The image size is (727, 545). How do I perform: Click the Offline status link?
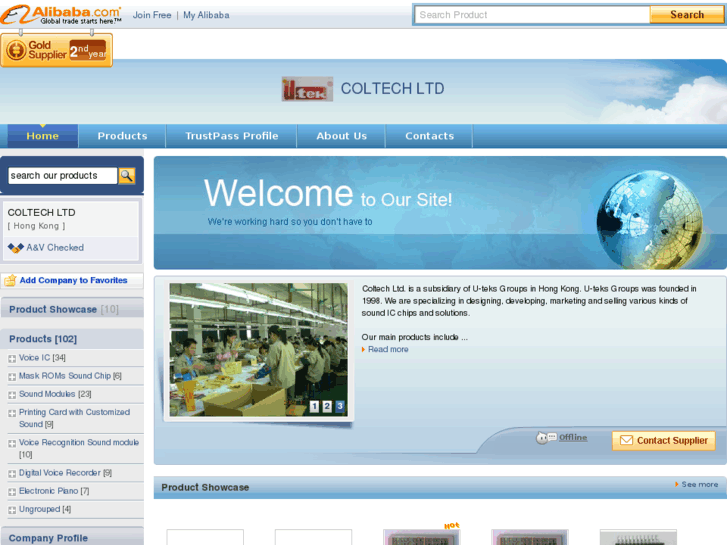pos(573,437)
